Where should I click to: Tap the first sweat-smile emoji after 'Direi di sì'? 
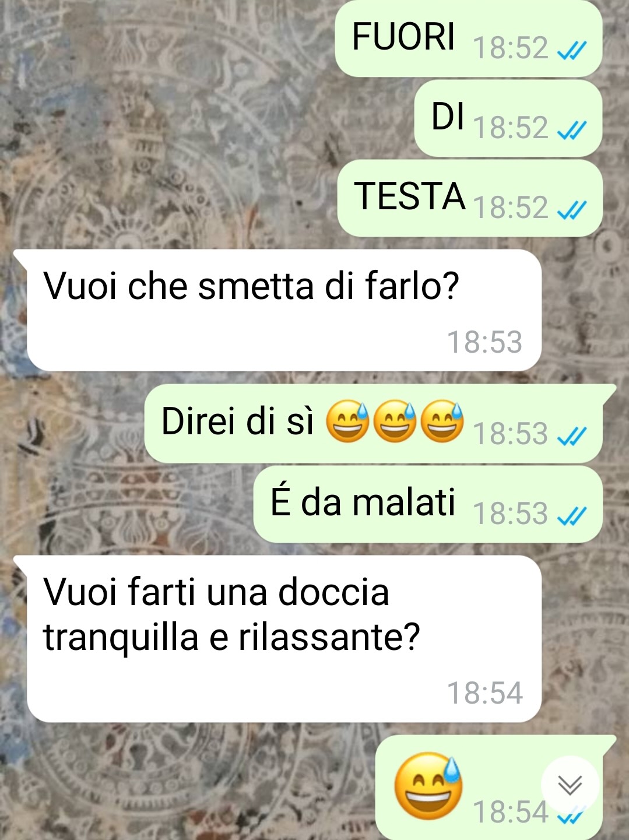[347, 421]
